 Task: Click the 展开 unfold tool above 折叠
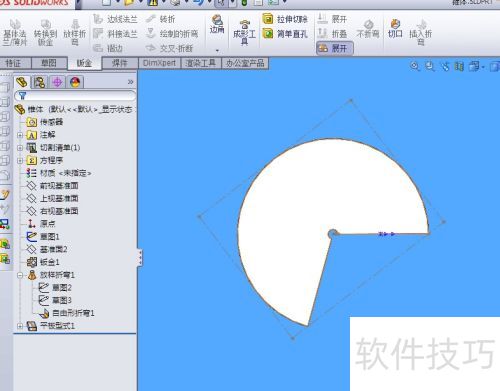click(332, 19)
